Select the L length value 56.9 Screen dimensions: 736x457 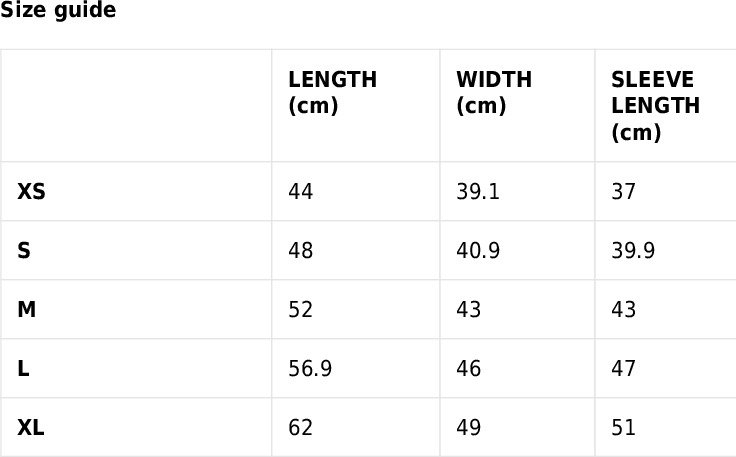pos(310,368)
